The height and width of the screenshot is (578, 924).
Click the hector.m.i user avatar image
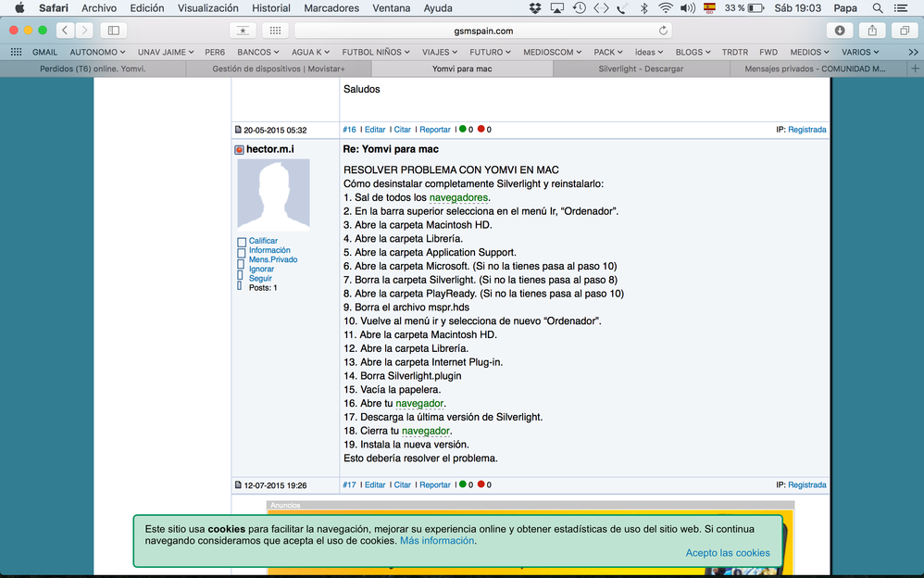273,194
